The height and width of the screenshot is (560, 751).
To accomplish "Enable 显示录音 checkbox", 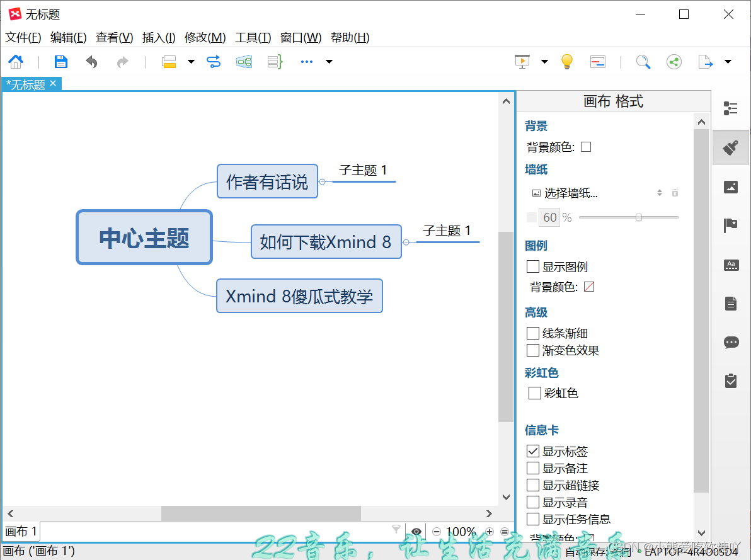I will (x=532, y=502).
